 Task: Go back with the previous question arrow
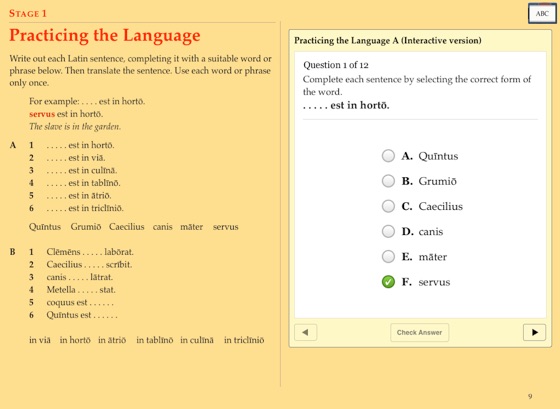coord(305,332)
